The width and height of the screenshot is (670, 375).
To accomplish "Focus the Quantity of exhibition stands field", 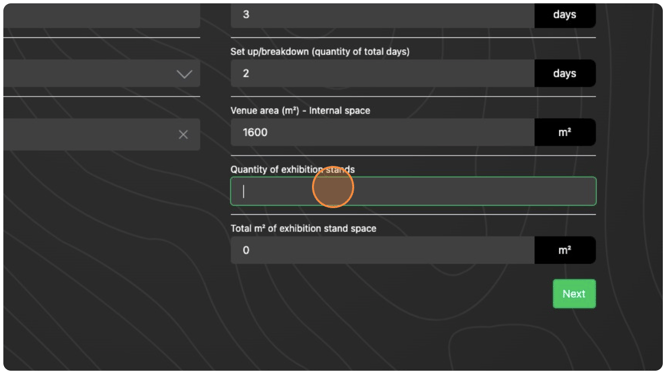I will click(x=413, y=191).
